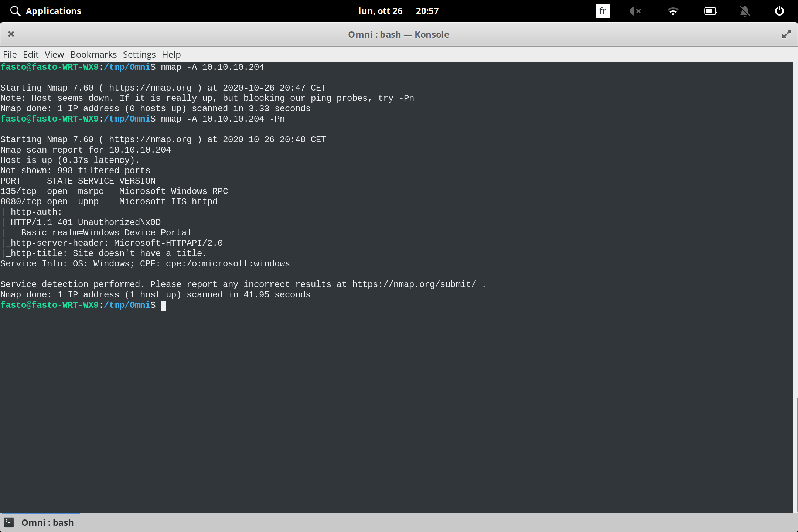Screen dimensions: 798x532
Task: Open the Edit menu
Action: 31,54
